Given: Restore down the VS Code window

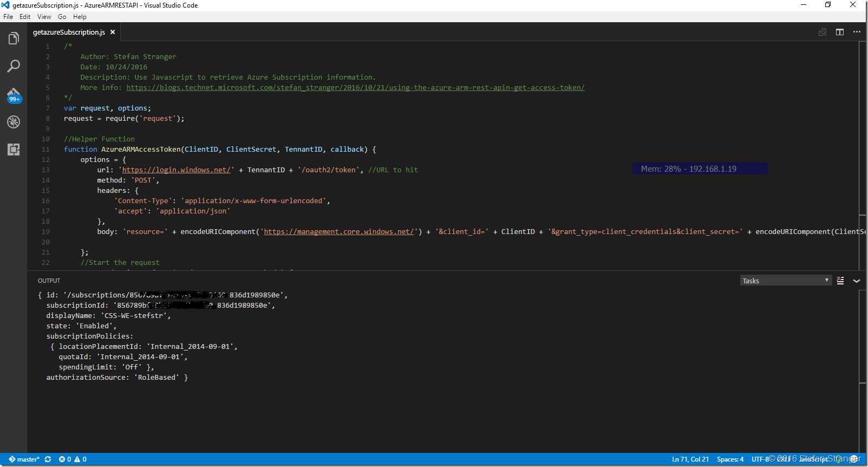Looking at the screenshot, I should tap(828, 5).
